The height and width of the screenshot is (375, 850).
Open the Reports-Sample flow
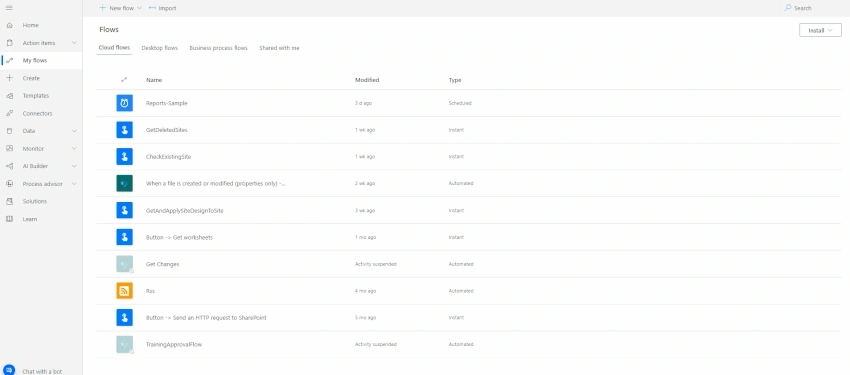point(166,103)
